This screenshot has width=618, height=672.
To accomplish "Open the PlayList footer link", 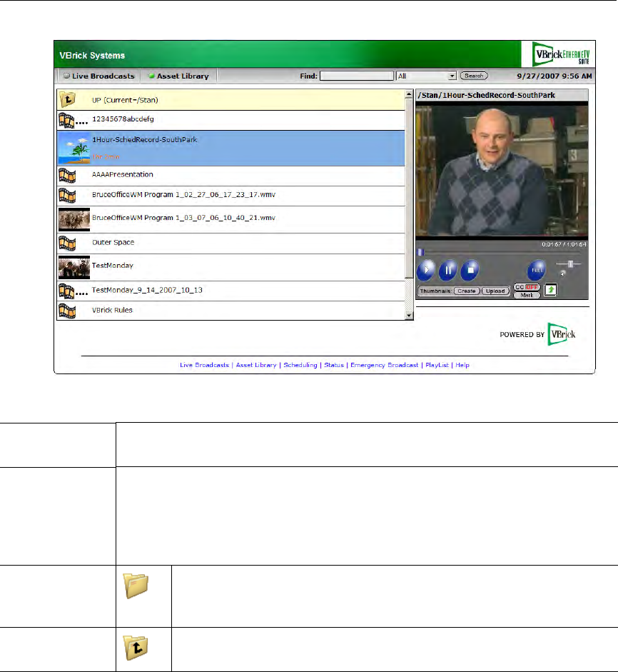I will click(x=437, y=365).
